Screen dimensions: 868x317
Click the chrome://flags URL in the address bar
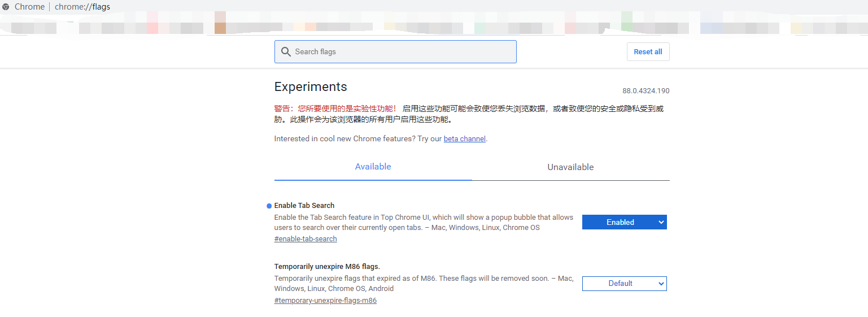[82, 7]
